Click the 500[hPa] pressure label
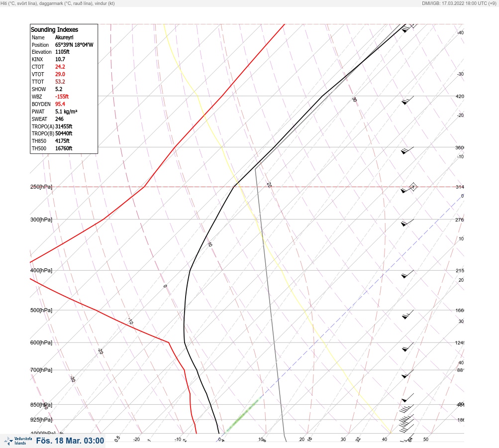This screenshot has height=448, width=499. click(41, 310)
